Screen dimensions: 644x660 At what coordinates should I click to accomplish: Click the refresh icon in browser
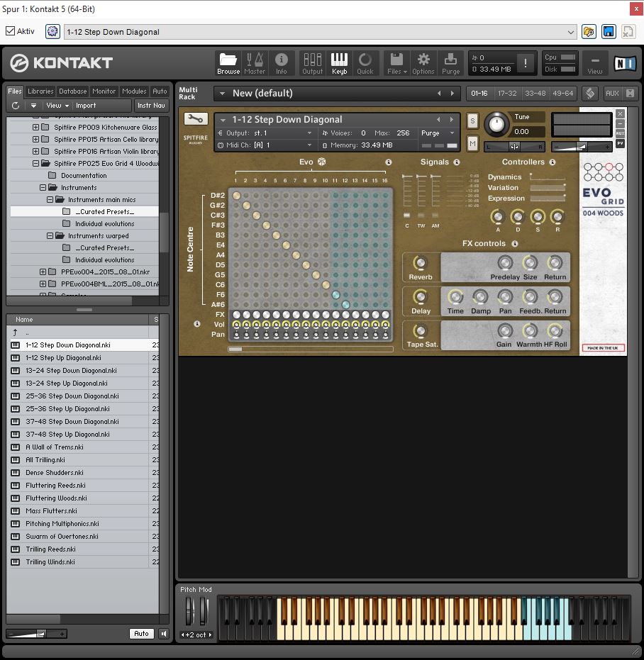click(16, 106)
